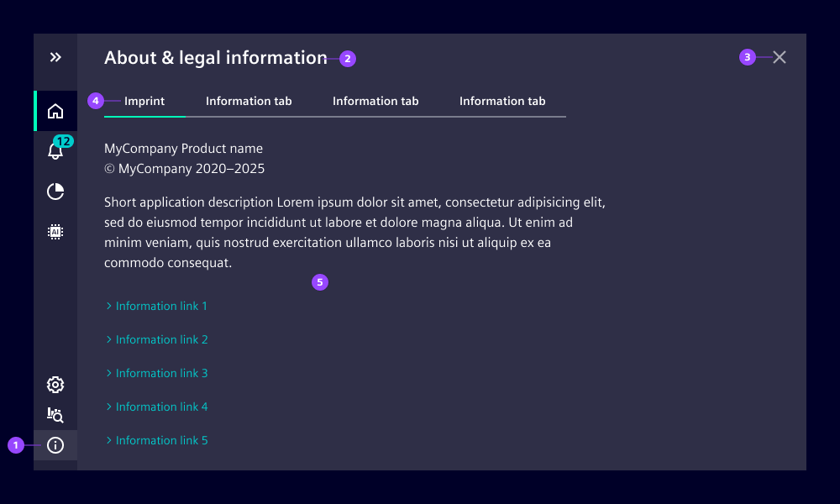
Task: Expand Information link 2 chevron
Action: pyautogui.click(x=108, y=339)
